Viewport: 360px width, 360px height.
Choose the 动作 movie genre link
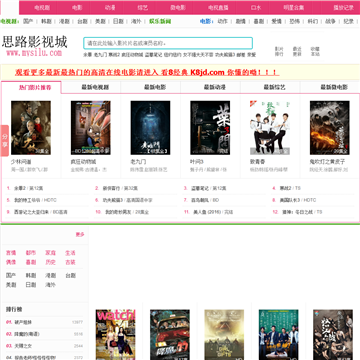tap(223, 21)
